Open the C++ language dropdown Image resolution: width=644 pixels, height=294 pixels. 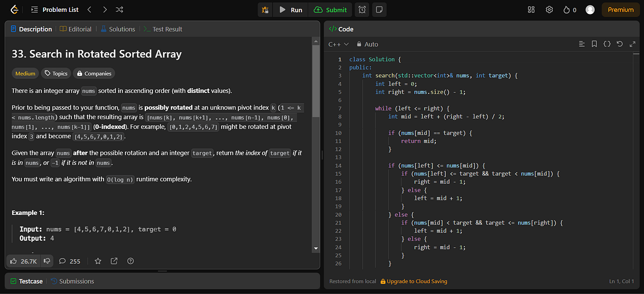coord(338,44)
